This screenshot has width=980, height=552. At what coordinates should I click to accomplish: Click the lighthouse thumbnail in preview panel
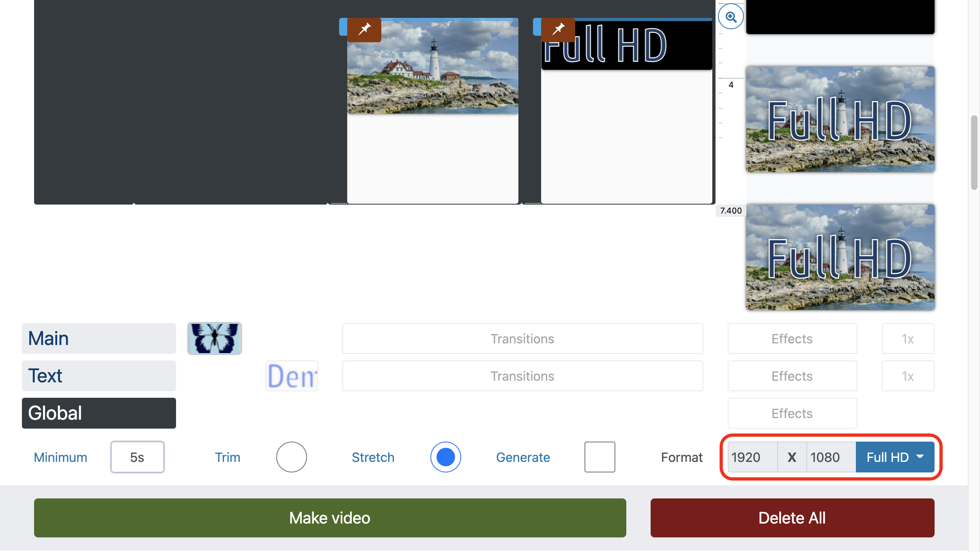(x=840, y=119)
